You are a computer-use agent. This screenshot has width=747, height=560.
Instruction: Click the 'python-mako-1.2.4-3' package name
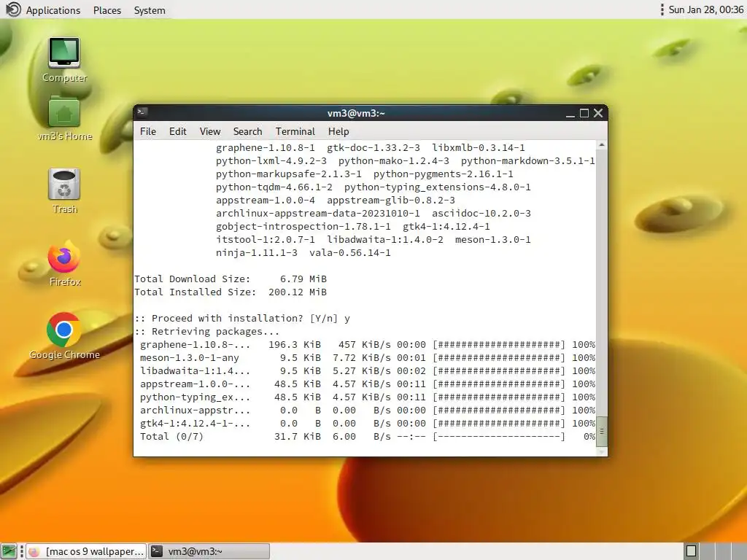393,161
